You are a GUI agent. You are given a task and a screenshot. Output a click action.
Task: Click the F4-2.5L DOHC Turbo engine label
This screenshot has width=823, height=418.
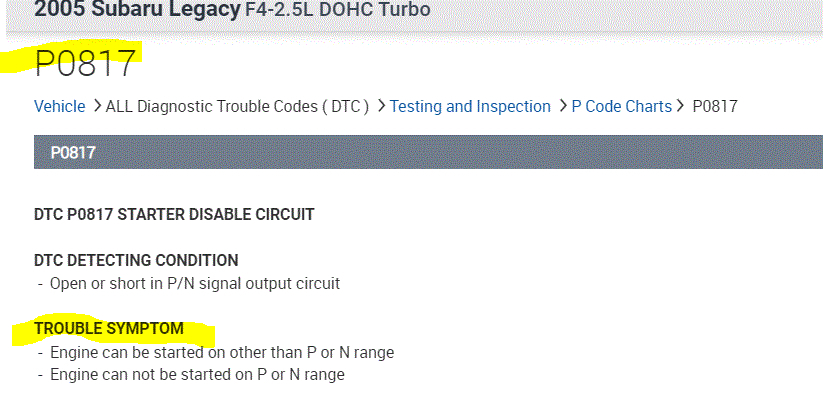338,10
